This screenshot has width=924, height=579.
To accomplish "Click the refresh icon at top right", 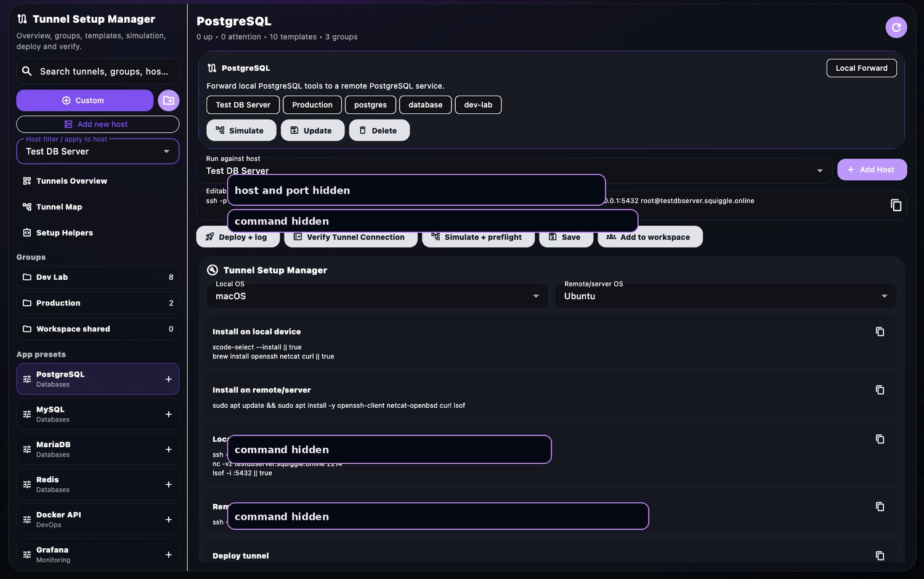I will click(x=896, y=27).
